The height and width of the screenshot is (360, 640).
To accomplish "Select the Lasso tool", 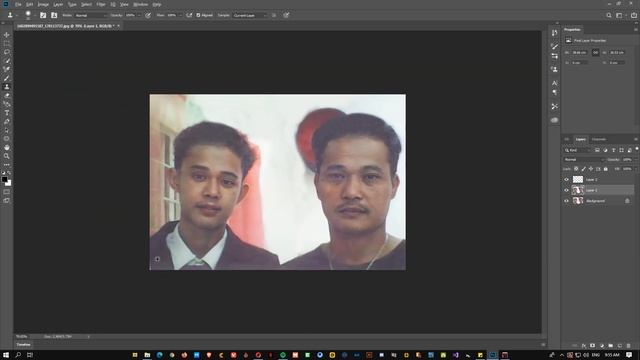I will (7, 52).
